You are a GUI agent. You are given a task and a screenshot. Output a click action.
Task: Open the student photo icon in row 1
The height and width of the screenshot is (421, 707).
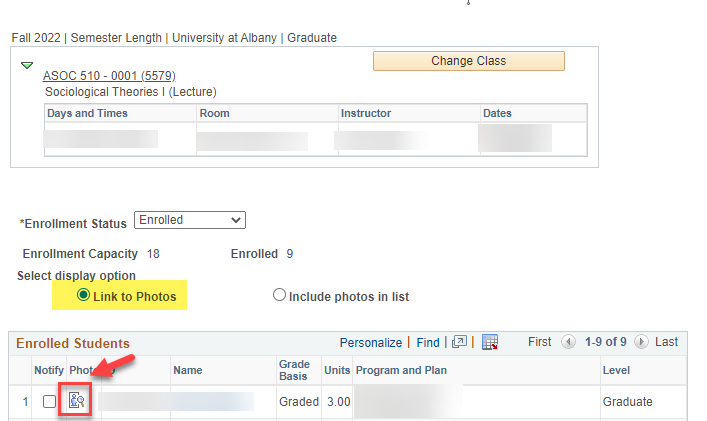77,401
